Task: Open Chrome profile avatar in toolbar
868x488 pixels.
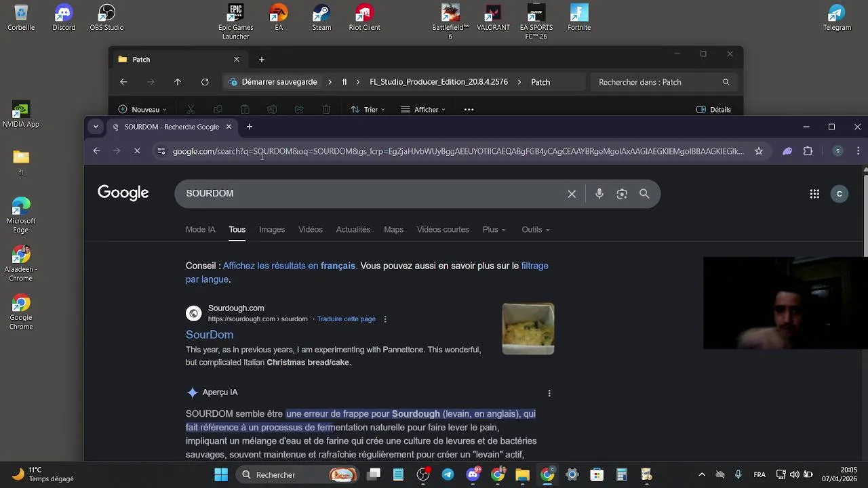Action: click(x=838, y=151)
